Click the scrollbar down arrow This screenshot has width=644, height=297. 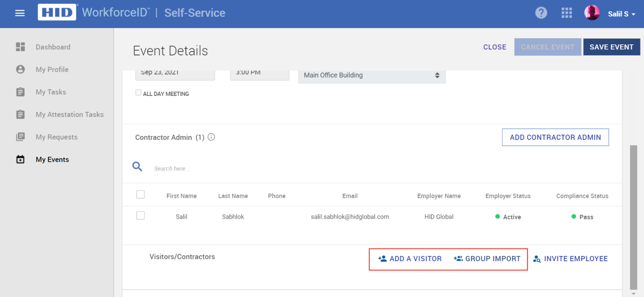tap(633, 293)
